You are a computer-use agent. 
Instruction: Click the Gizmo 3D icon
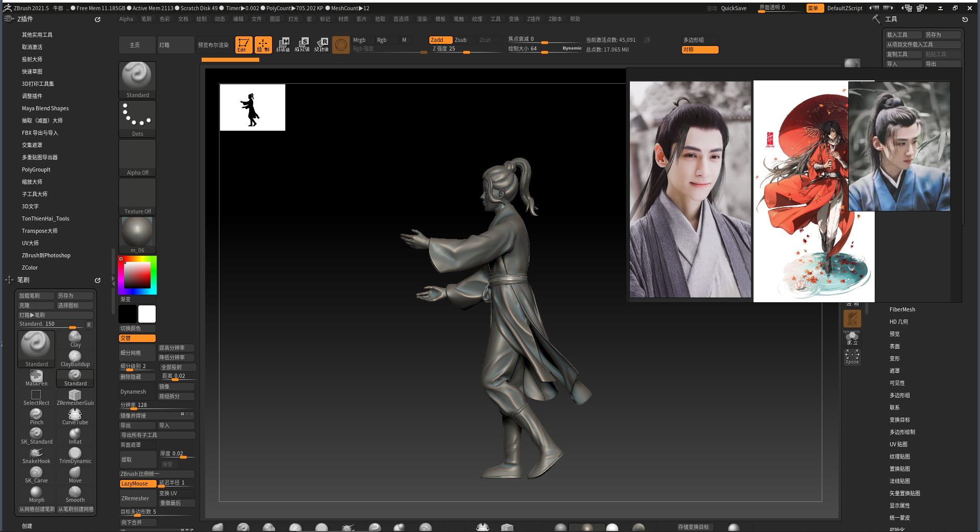click(x=341, y=45)
